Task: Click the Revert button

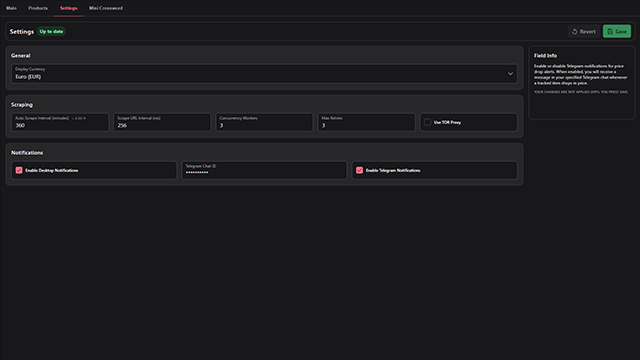Action: (x=584, y=31)
